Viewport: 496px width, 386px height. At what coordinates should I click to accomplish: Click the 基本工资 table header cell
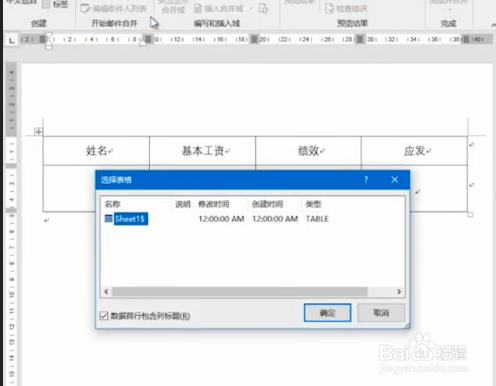pyautogui.click(x=203, y=151)
